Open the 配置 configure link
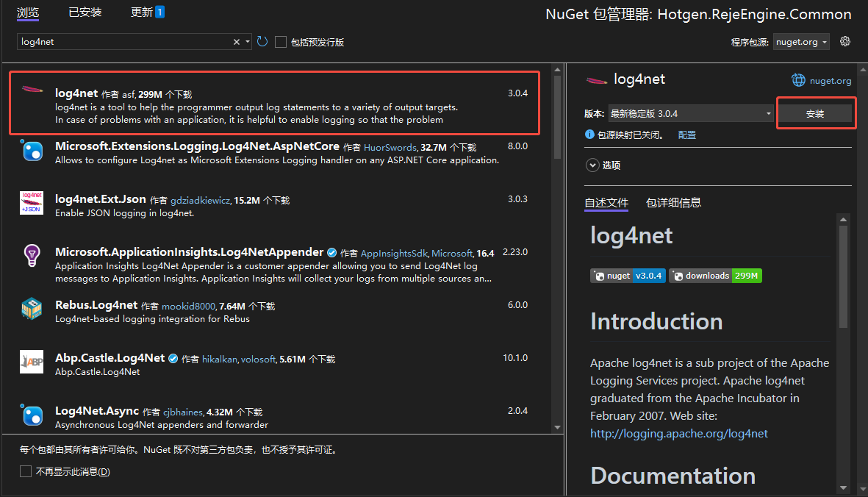The image size is (868, 497). click(x=687, y=135)
